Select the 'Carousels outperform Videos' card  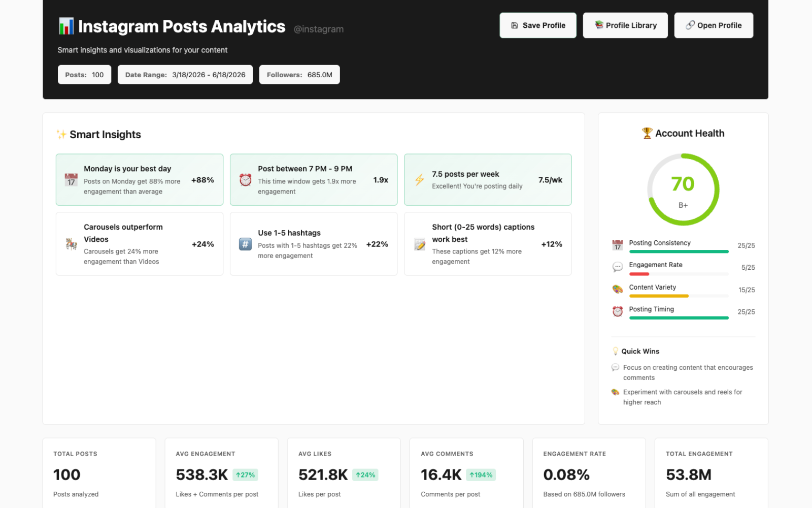point(140,244)
